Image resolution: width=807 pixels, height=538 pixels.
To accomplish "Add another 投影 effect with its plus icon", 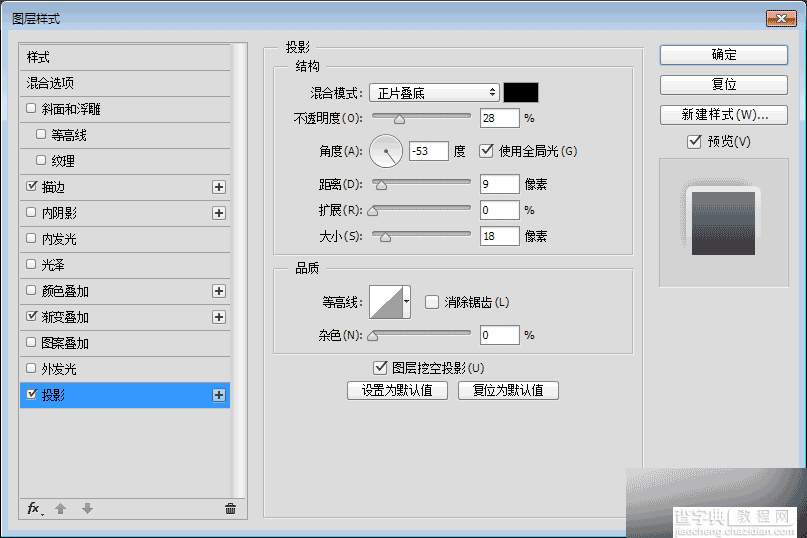I will pos(219,395).
